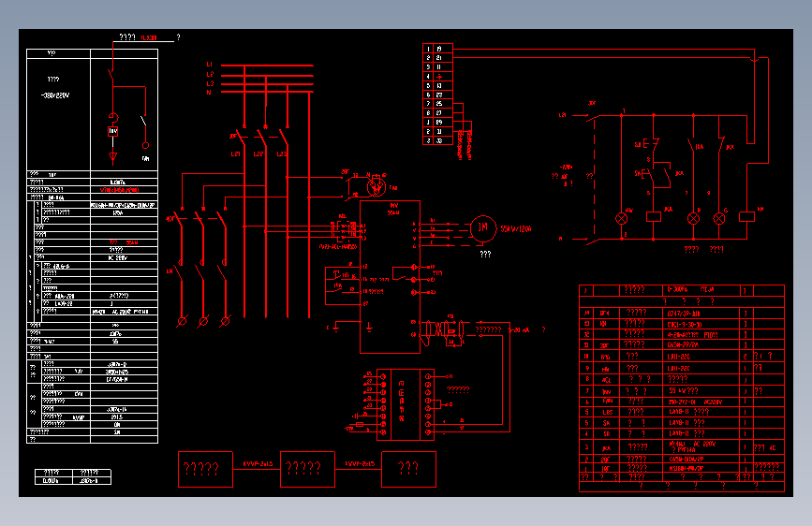Click the KM coil in control circuit

tap(746, 216)
